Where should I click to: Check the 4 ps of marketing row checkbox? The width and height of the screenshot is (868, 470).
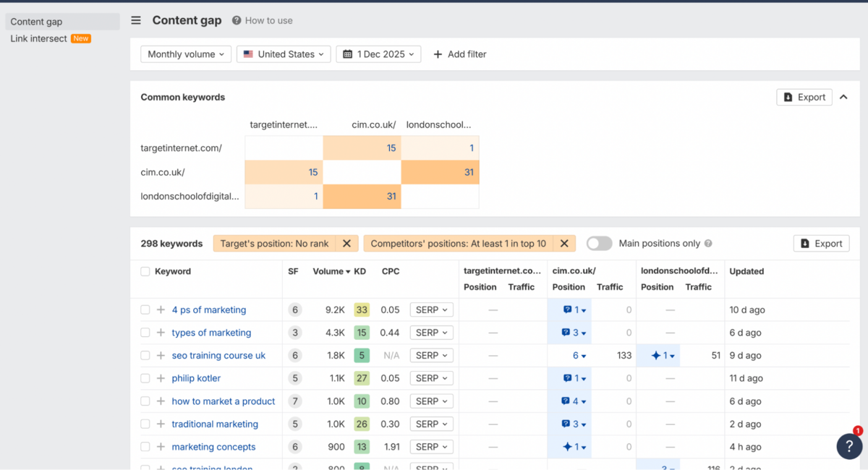[x=145, y=309]
